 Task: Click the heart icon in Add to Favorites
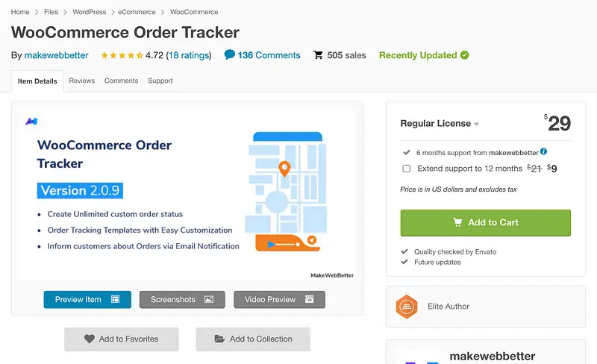click(x=90, y=339)
